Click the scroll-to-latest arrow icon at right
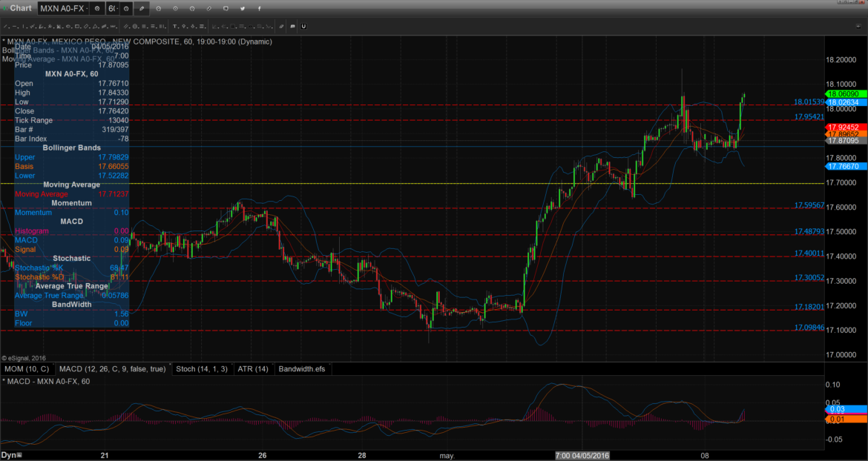This screenshot has height=461, width=868. click(858, 27)
